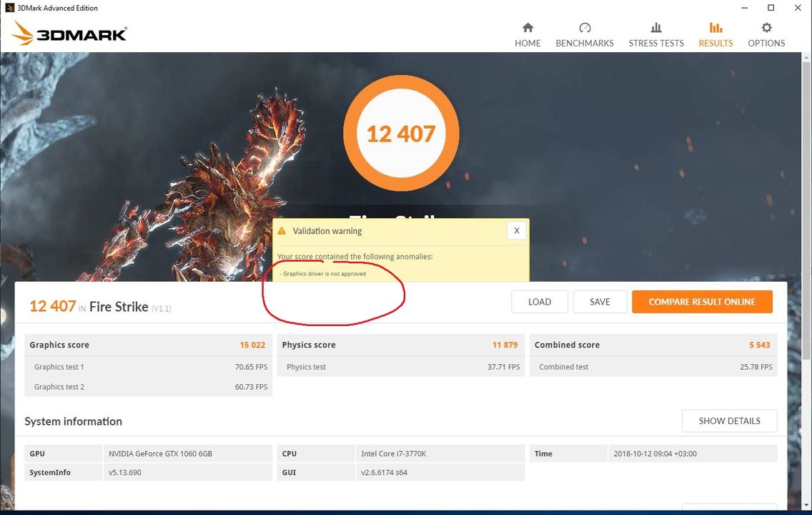The width and height of the screenshot is (812, 515).
Task: Click the 3DMark logo
Action: pyautogui.click(x=69, y=34)
